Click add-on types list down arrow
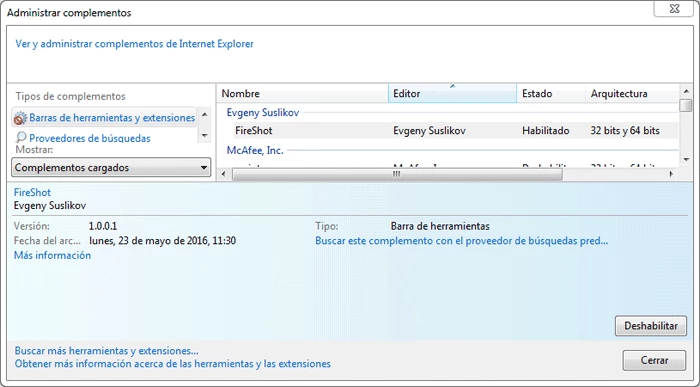The height and width of the screenshot is (387, 700). coord(204,135)
